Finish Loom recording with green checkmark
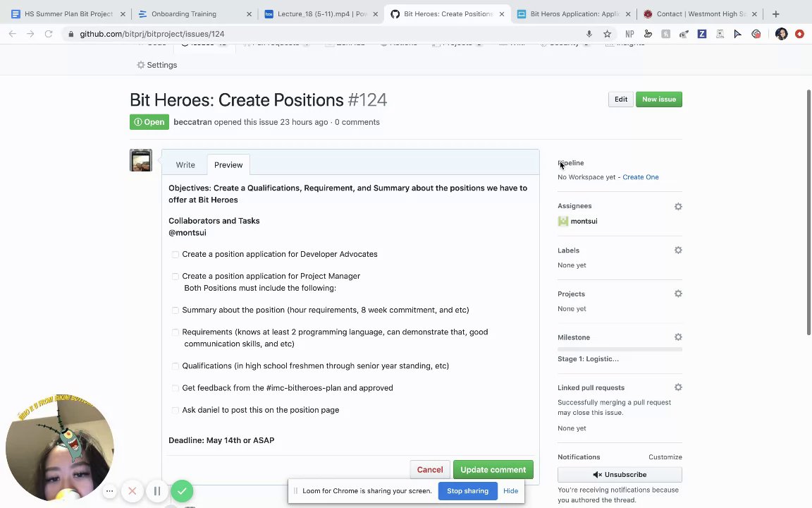Screen dimensions: 812x508 (182, 491)
